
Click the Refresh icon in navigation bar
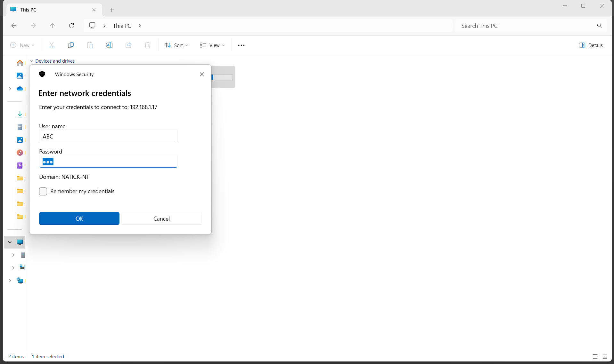(71, 26)
